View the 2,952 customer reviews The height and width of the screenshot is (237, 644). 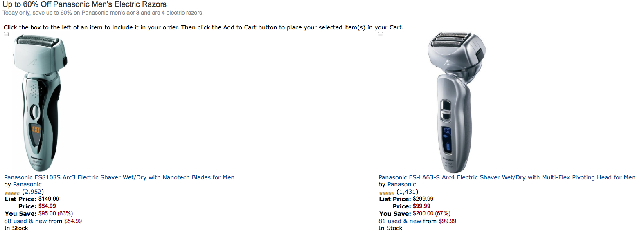[x=33, y=192]
